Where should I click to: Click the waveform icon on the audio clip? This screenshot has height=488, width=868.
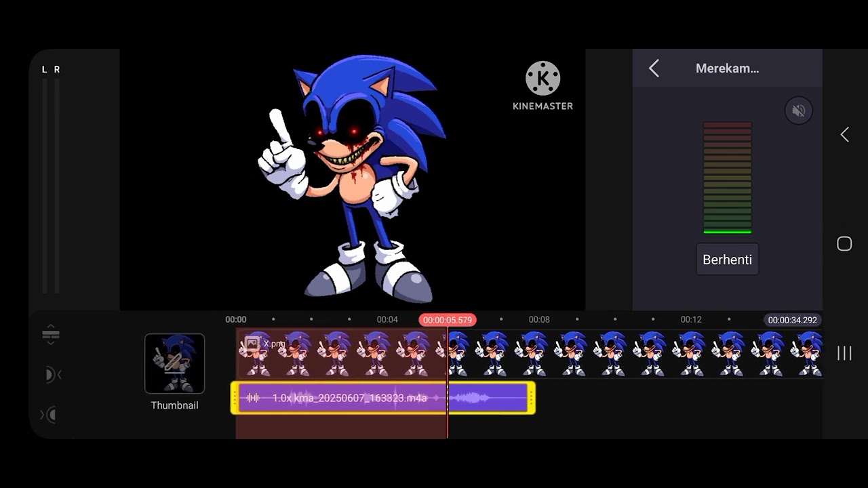[x=253, y=398]
